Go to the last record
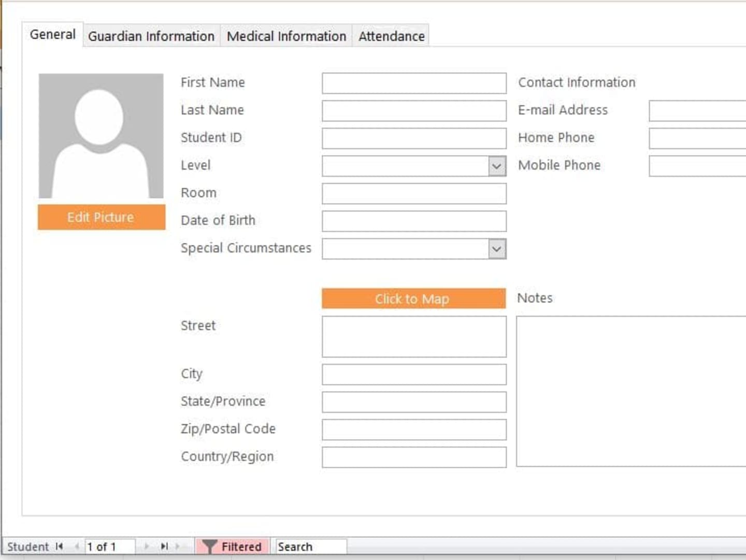This screenshot has width=746, height=560. [x=164, y=547]
